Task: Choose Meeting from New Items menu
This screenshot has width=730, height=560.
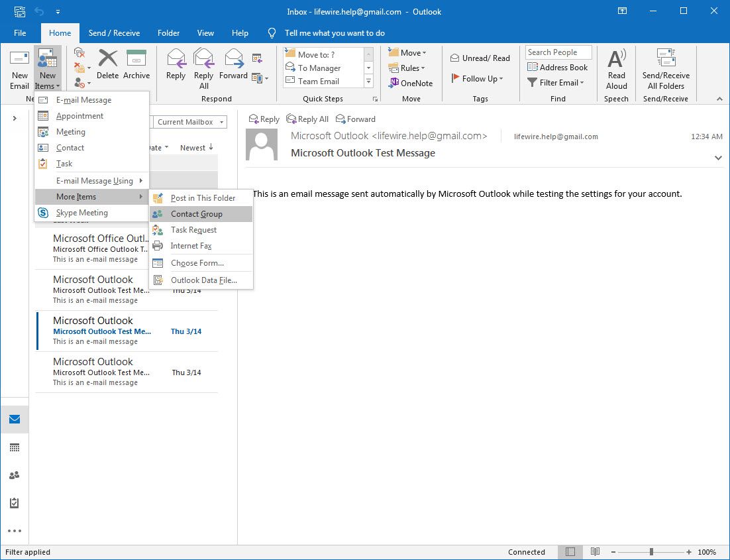Action: [91, 132]
